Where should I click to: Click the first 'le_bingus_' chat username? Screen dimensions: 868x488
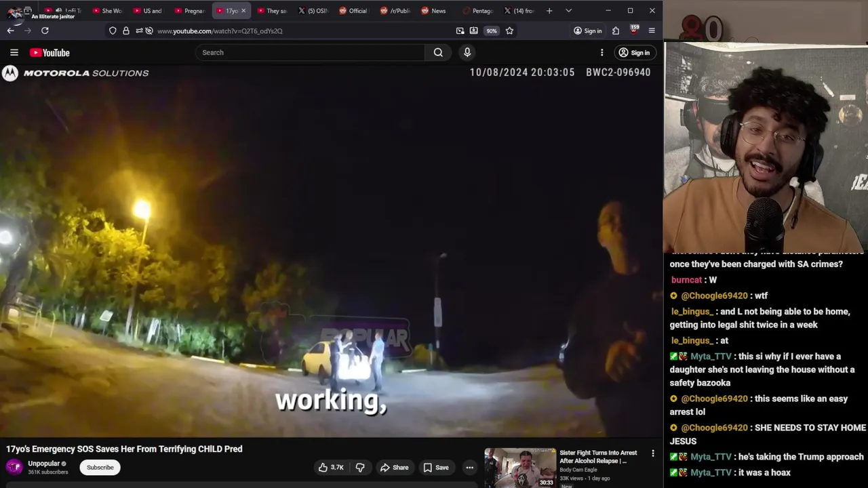(x=692, y=312)
